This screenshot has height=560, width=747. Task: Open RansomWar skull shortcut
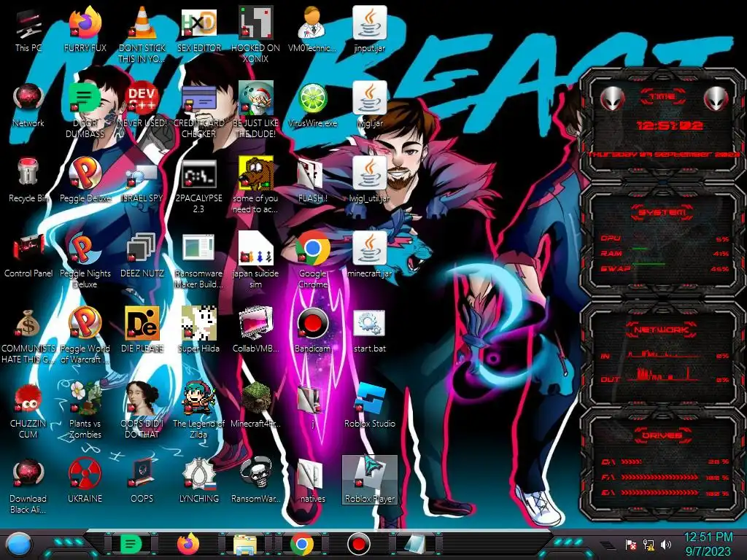[255, 480]
